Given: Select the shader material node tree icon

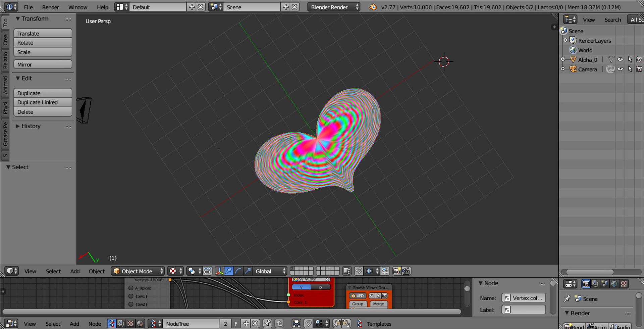Looking at the screenshot, I should tap(140, 324).
